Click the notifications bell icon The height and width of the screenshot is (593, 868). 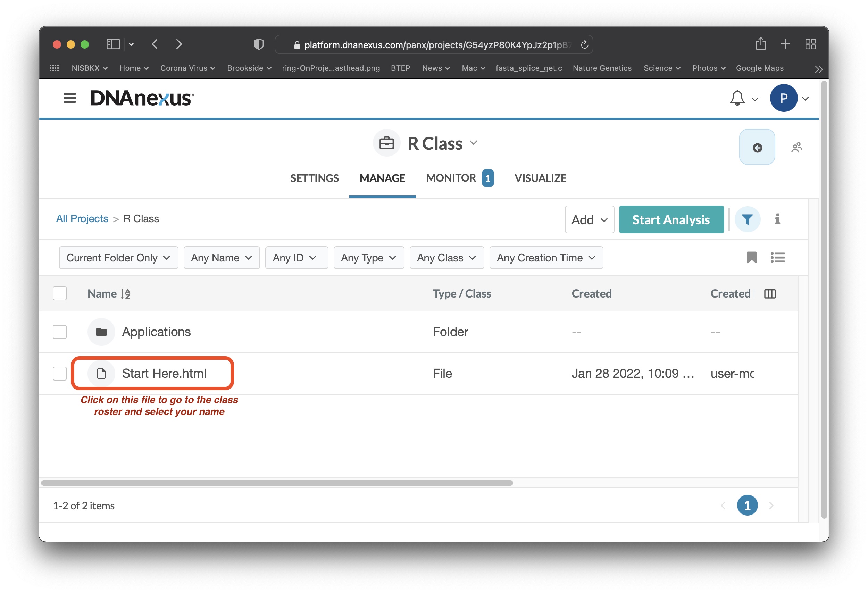click(x=737, y=98)
